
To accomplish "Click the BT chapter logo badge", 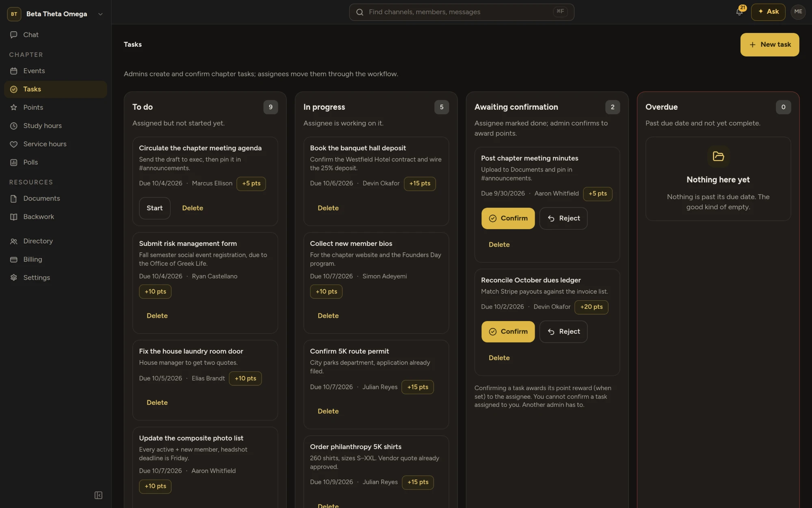I will (14, 14).
